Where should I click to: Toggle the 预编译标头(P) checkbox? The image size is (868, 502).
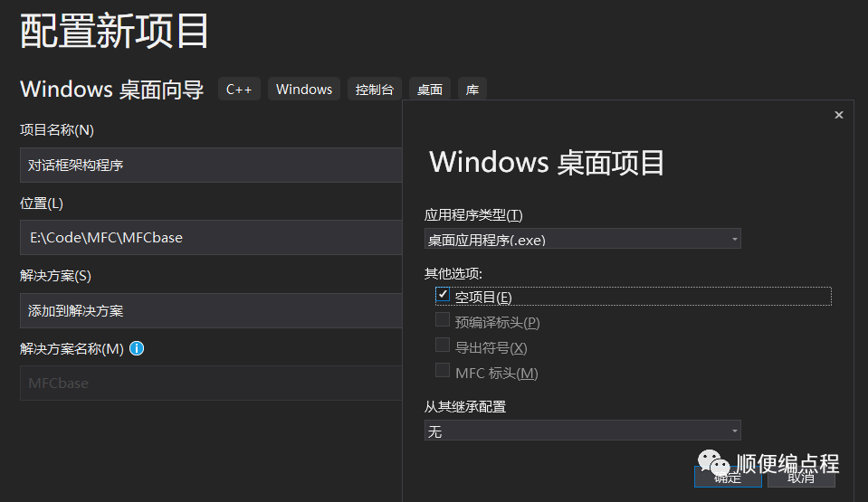coord(443,319)
